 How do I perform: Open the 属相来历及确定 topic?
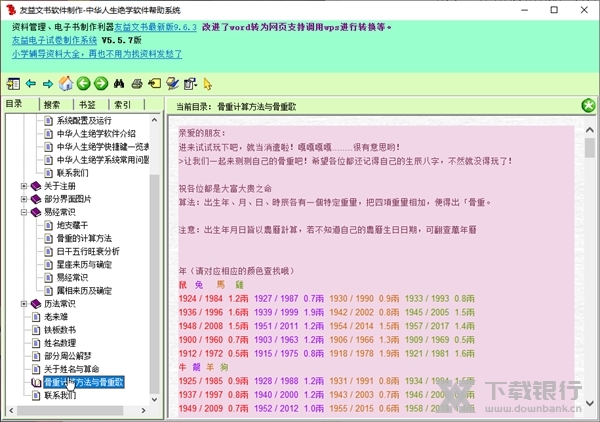[x=84, y=291]
